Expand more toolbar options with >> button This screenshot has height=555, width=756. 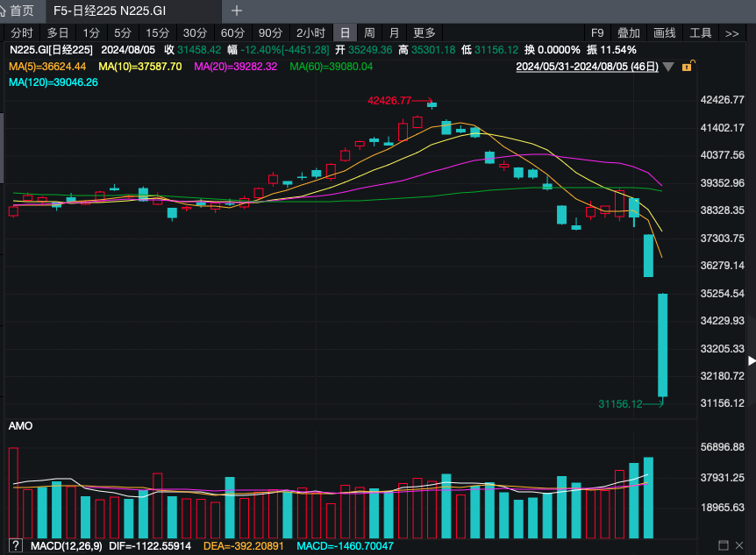tap(732, 33)
